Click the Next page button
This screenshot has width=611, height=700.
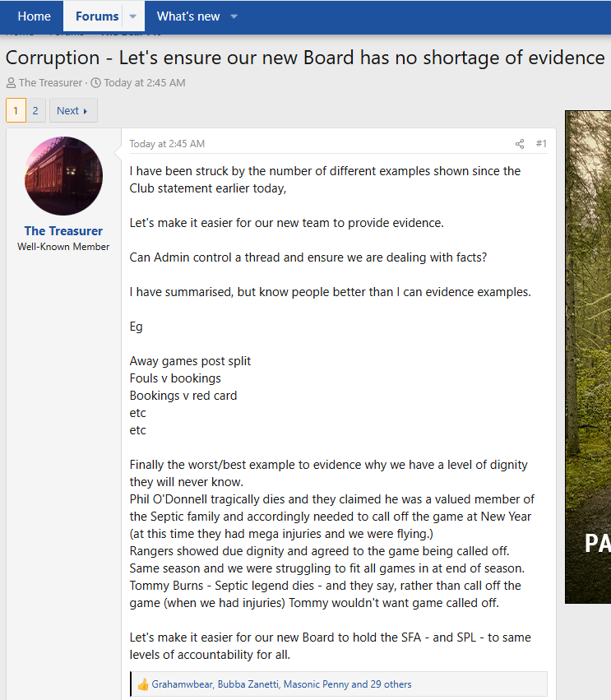click(x=73, y=110)
